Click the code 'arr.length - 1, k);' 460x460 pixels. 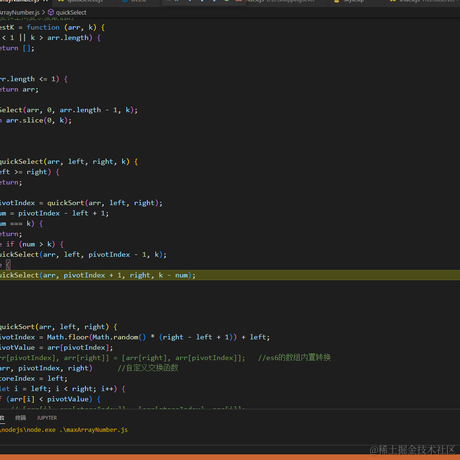(x=99, y=110)
